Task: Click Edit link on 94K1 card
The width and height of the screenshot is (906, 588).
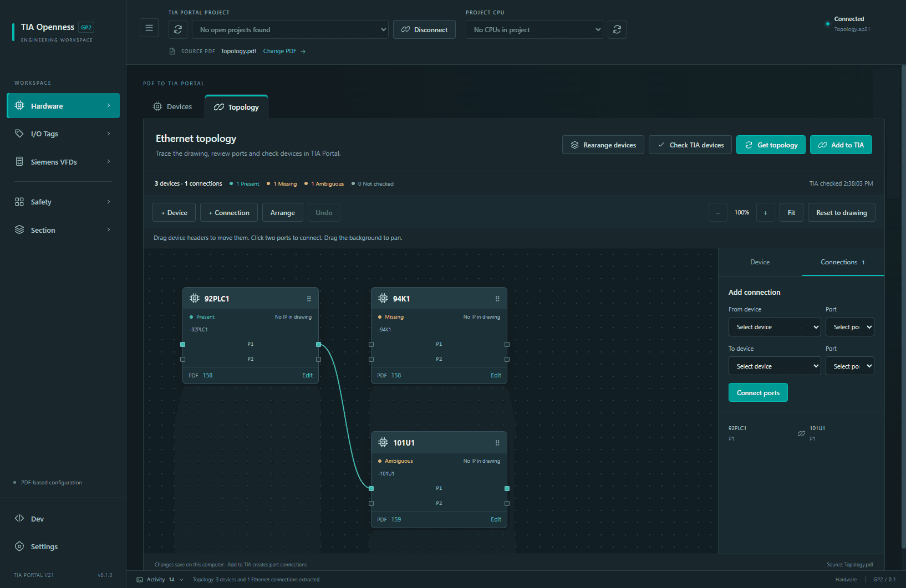Action: (x=496, y=375)
